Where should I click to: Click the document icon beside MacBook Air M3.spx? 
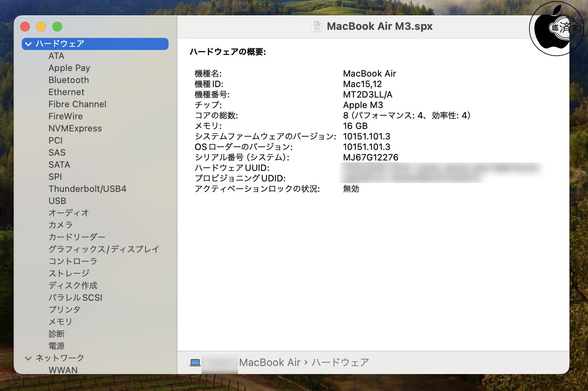317,26
